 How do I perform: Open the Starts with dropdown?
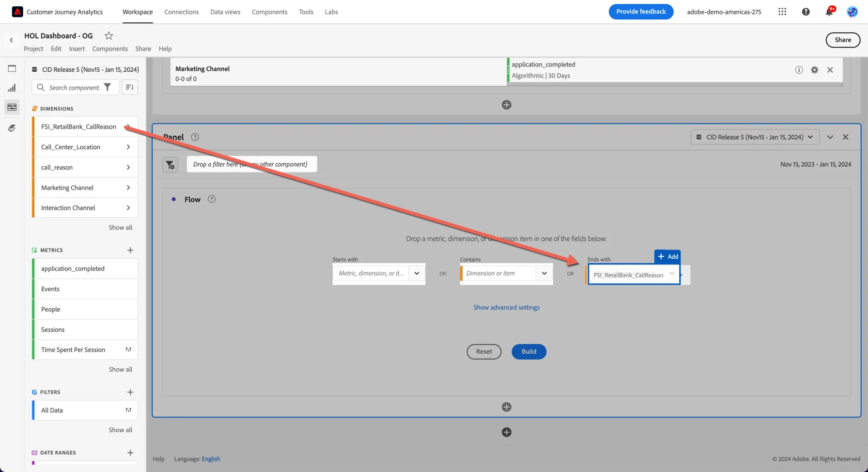click(x=417, y=273)
